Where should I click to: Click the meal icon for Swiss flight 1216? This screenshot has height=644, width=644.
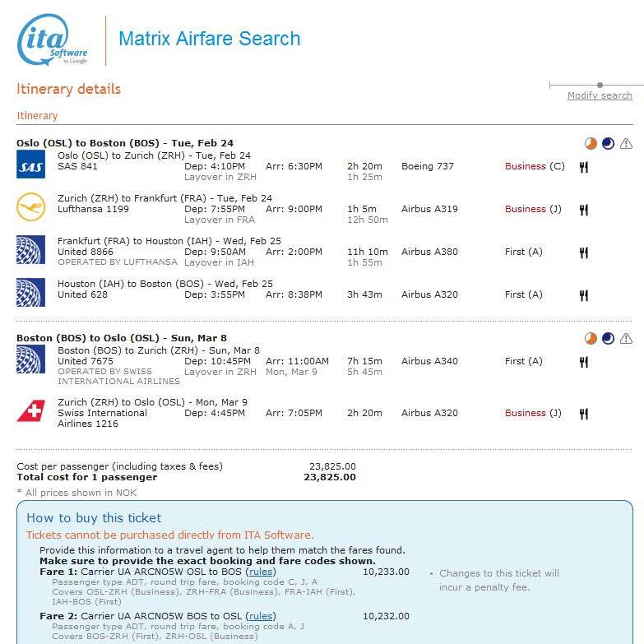point(584,414)
